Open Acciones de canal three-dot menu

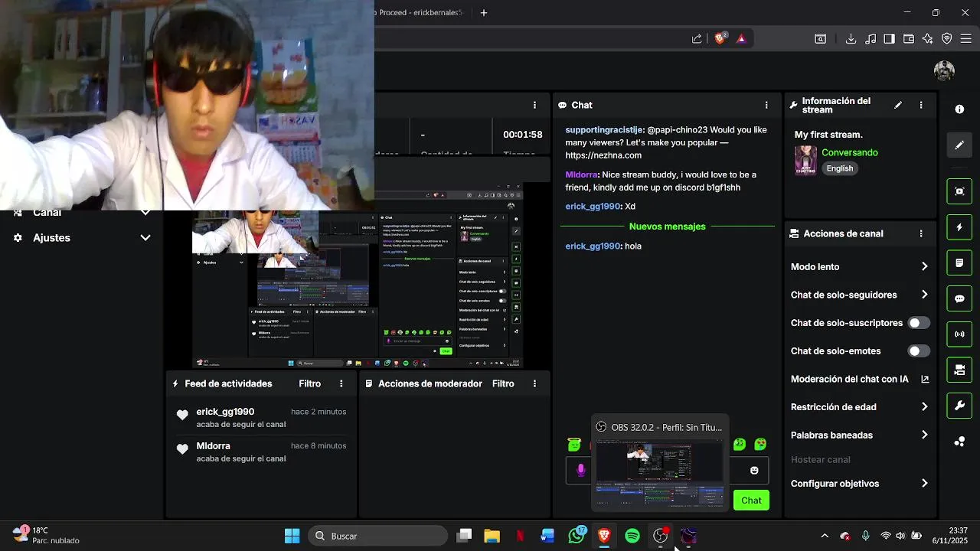click(x=921, y=233)
